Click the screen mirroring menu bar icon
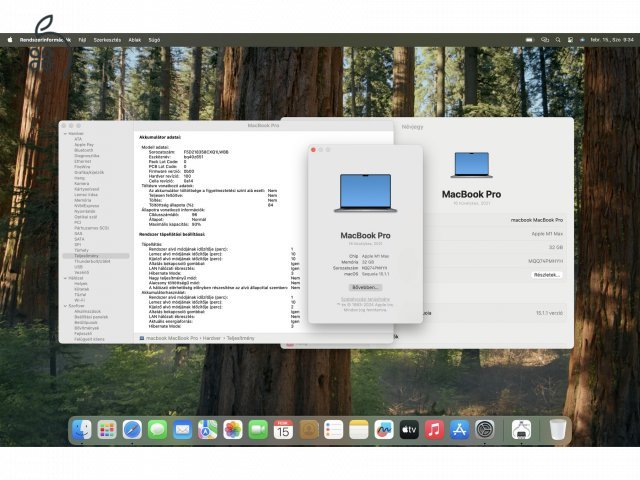The image size is (640, 480). [545, 40]
